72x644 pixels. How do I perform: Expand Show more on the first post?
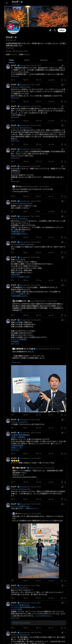[15, 77]
